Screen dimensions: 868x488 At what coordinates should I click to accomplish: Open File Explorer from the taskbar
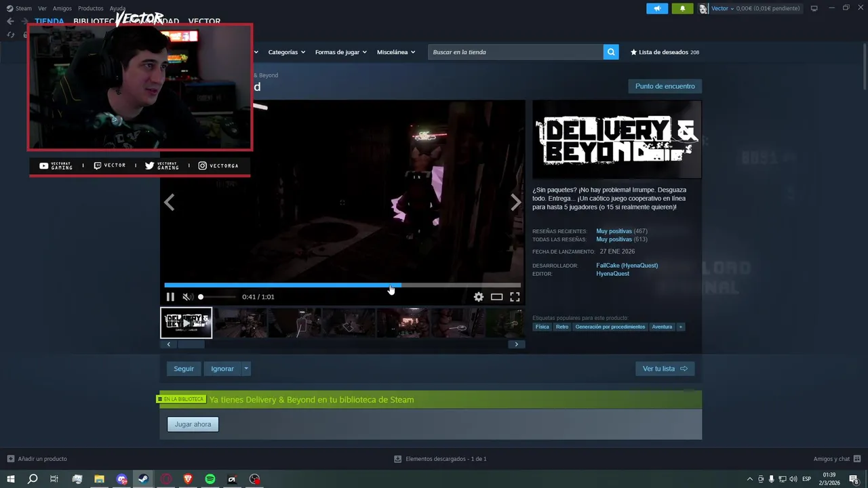[x=99, y=479]
